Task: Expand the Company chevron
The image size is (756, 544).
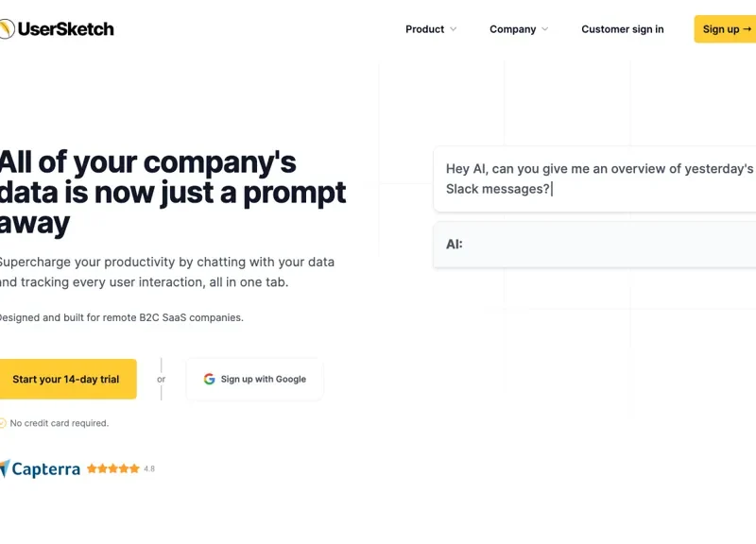Action: [545, 29]
